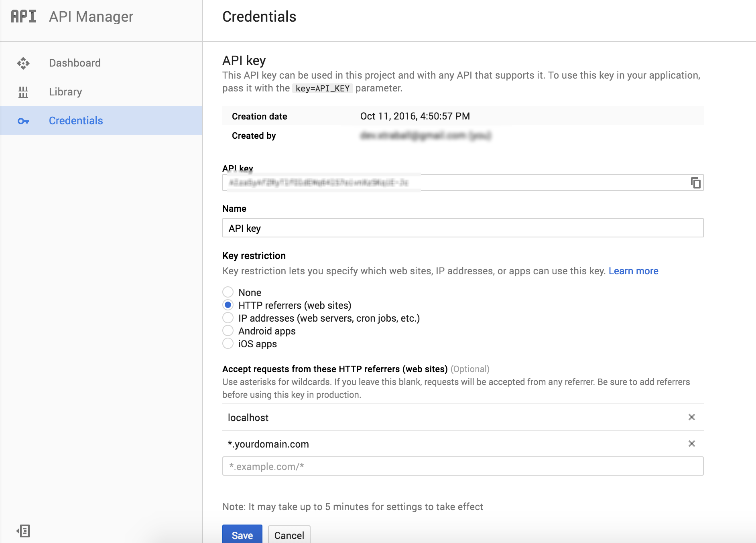The height and width of the screenshot is (543, 756).
Task: Cancel the API key changes
Action: point(289,535)
